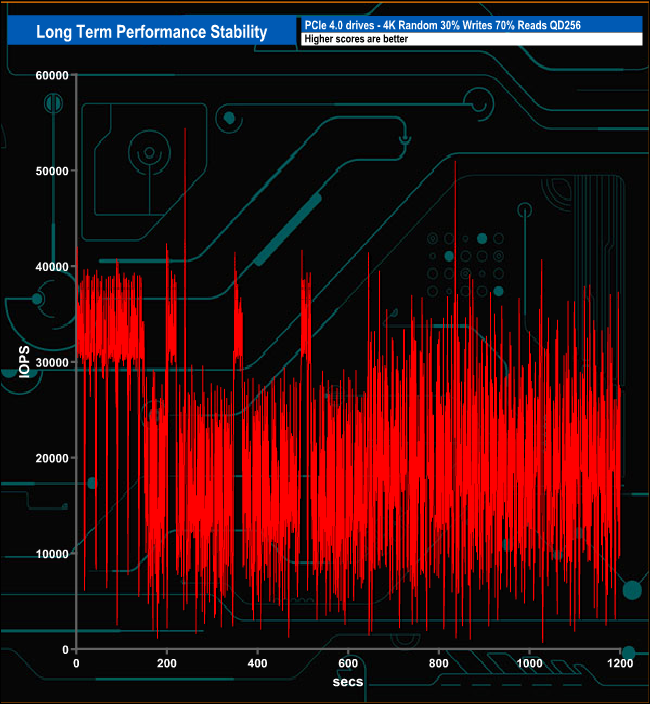Click the IOPS vertical axis label
The height and width of the screenshot is (704, 650).
click(x=24, y=362)
